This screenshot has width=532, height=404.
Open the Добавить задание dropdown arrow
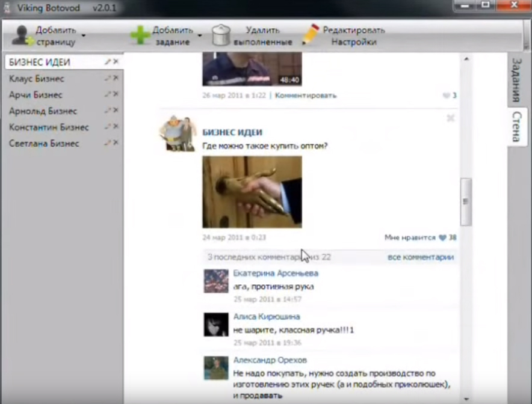(200, 35)
